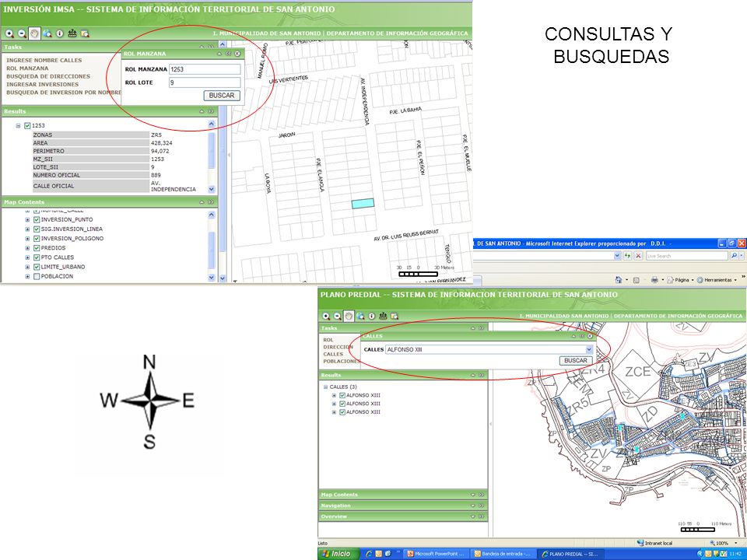Click magnifier window icon in Inversión IMSA toolbar
Image resolution: width=747 pixels, height=560 pixels.
85,33
